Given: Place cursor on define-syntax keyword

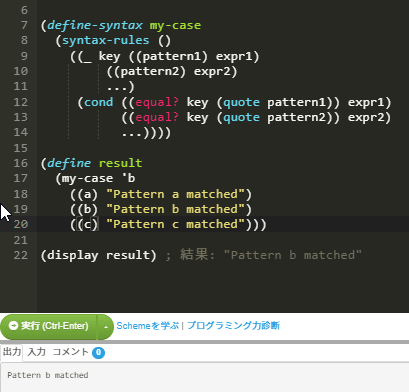Looking at the screenshot, I should (95, 25).
